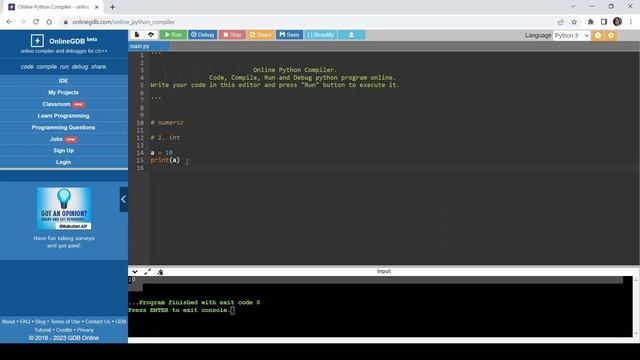Click the orange info icon beside Language
This screenshot has height=360, width=640.
598,36
